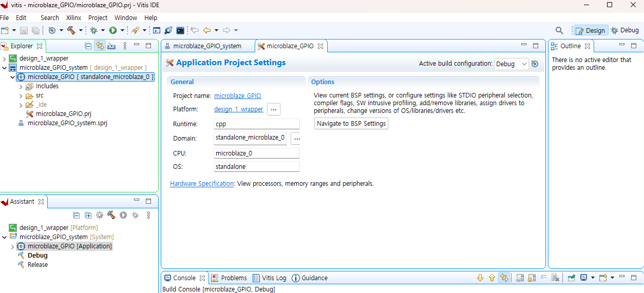Open dropdown arrow beside hammer Build icon

(x=81, y=30)
